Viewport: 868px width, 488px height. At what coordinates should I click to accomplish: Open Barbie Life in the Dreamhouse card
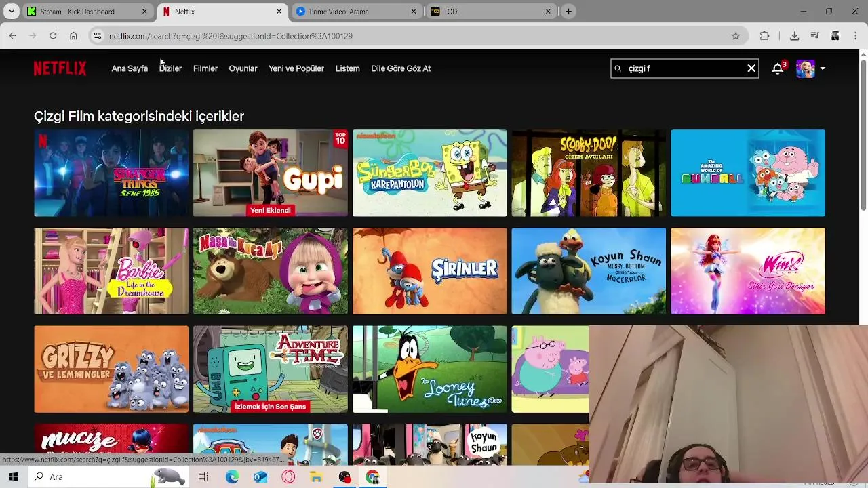111,271
